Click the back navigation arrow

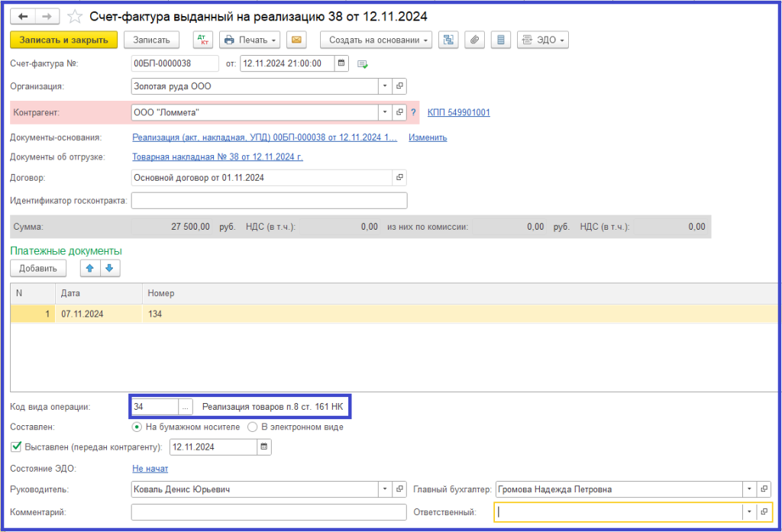tap(23, 16)
